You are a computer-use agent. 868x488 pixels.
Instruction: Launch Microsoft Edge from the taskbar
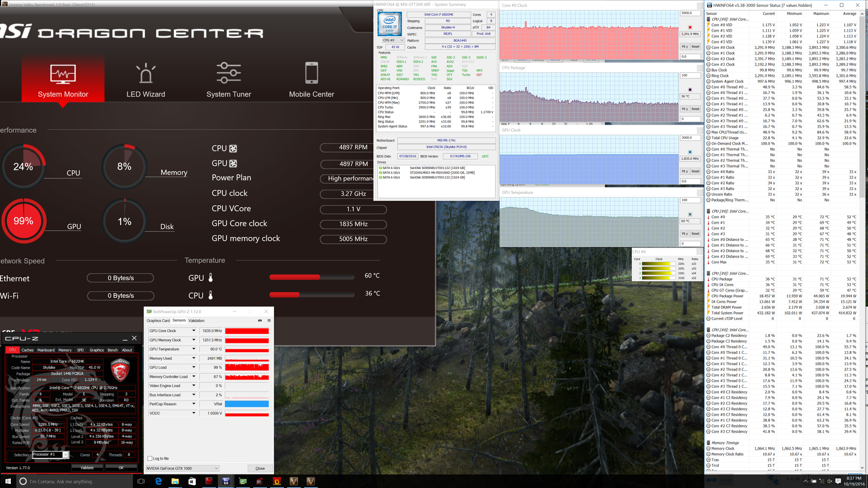click(158, 481)
